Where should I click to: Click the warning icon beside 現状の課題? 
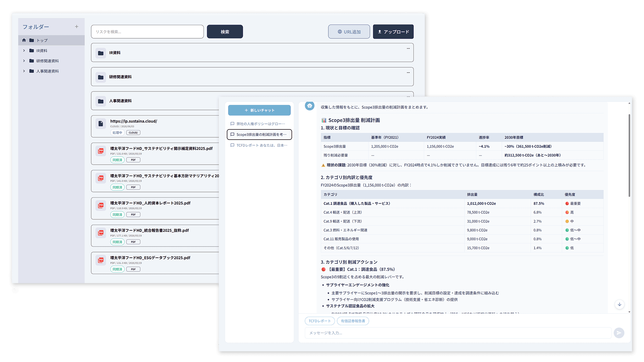tap(323, 165)
